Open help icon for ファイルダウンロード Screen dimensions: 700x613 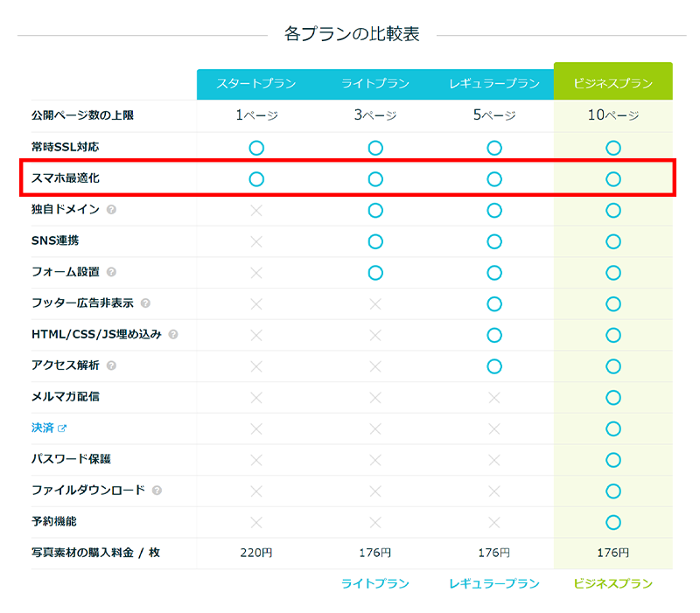point(157,491)
